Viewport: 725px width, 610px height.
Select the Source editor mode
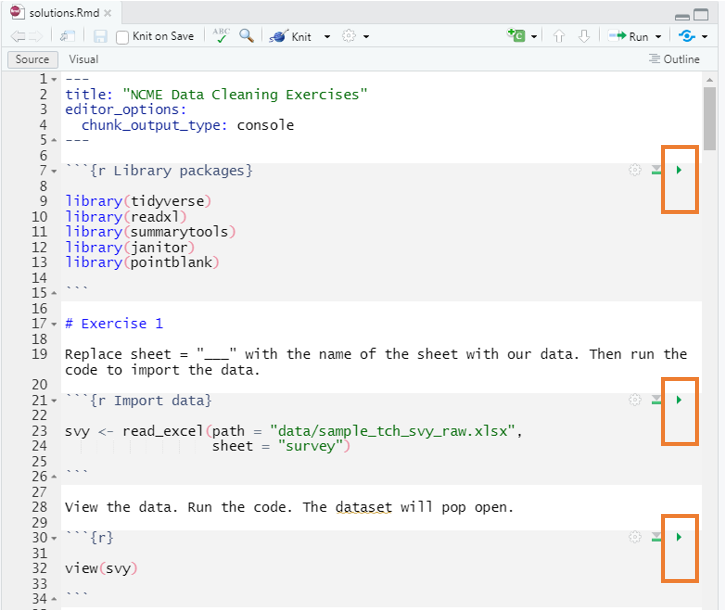tap(33, 59)
